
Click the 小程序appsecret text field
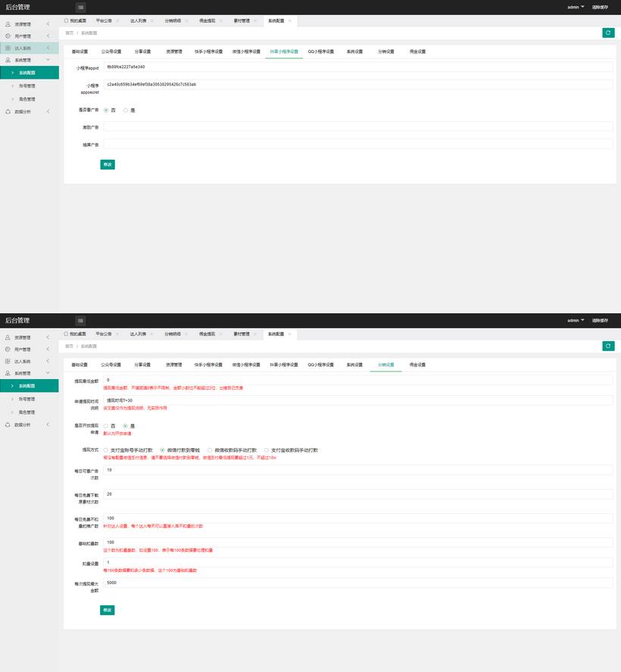(357, 85)
